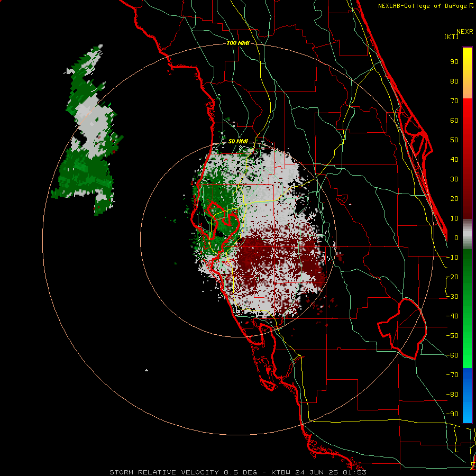Click the -10 knots scale label

click(x=452, y=258)
